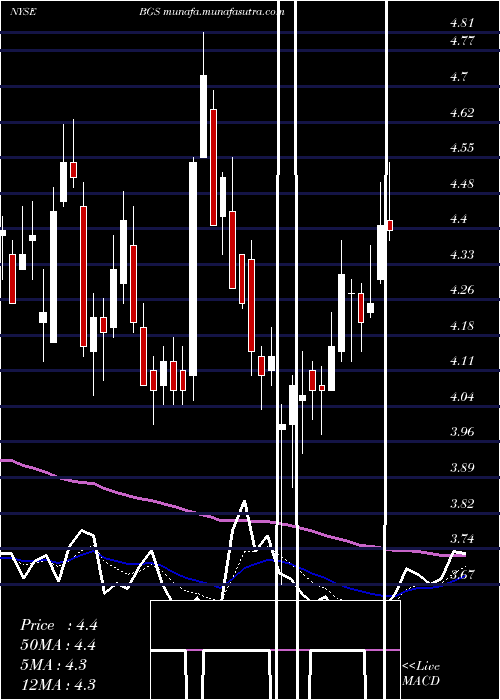The width and height of the screenshot is (500, 700).
Task: Click the 3.96 price axis label
Action: [462, 432]
